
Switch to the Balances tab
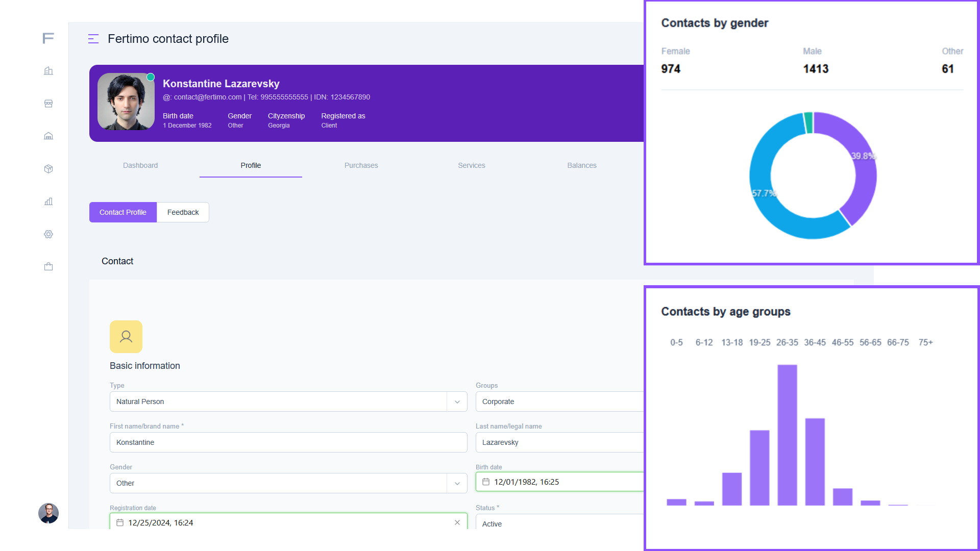click(581, 165)
